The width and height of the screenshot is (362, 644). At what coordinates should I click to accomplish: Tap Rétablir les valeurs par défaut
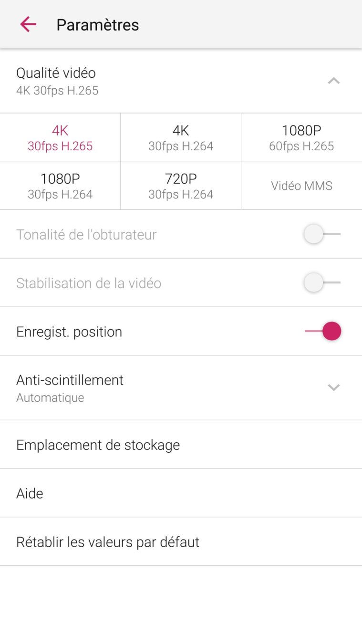[108, 542]
